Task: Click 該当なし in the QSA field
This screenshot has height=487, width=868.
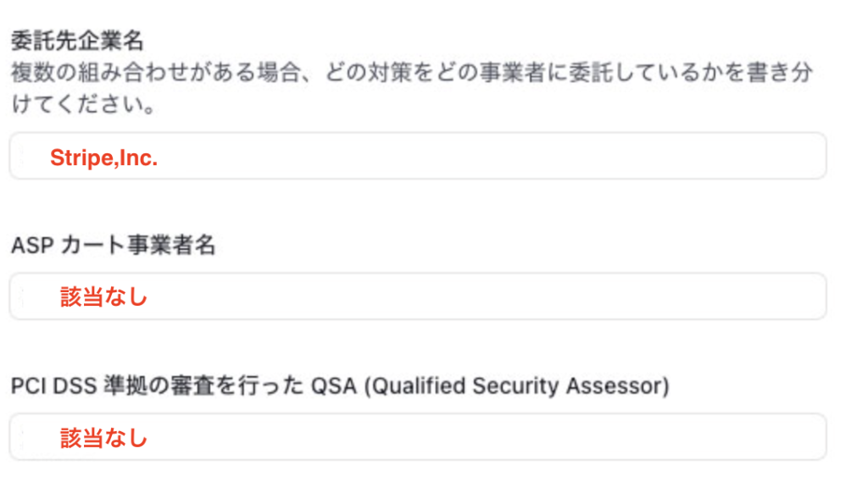Action: point(103,438)
